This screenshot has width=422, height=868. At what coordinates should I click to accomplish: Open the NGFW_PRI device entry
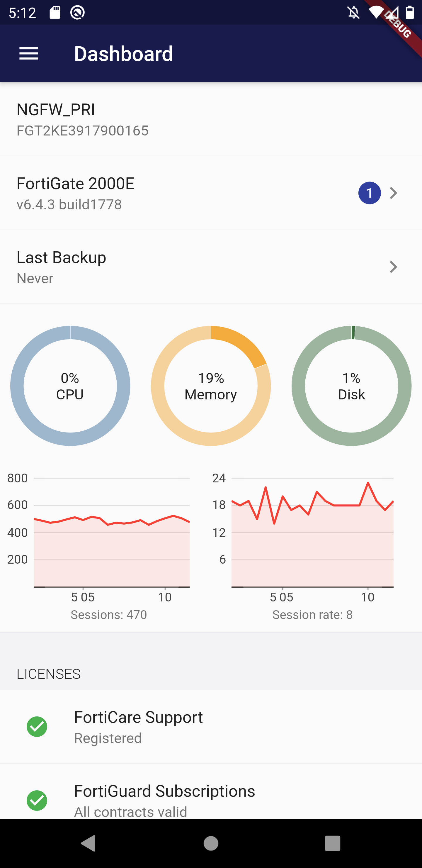tap(211, 119)
